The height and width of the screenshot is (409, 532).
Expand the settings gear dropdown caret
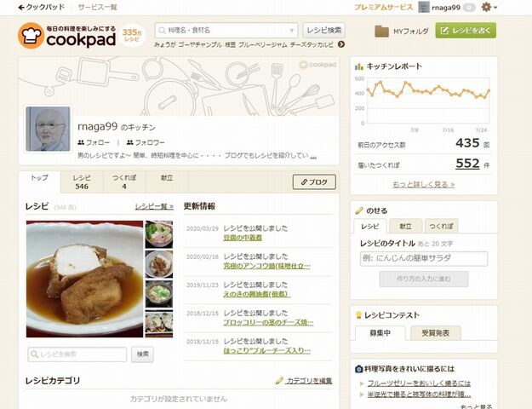click(495, 8)
